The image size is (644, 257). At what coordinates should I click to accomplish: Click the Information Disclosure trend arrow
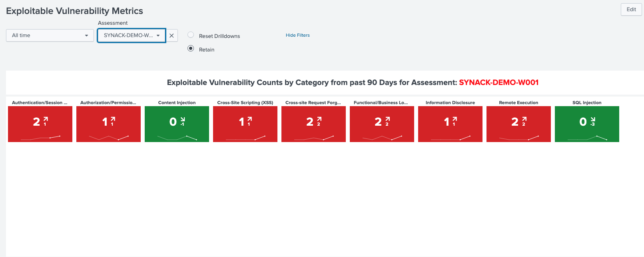[455, 119]
